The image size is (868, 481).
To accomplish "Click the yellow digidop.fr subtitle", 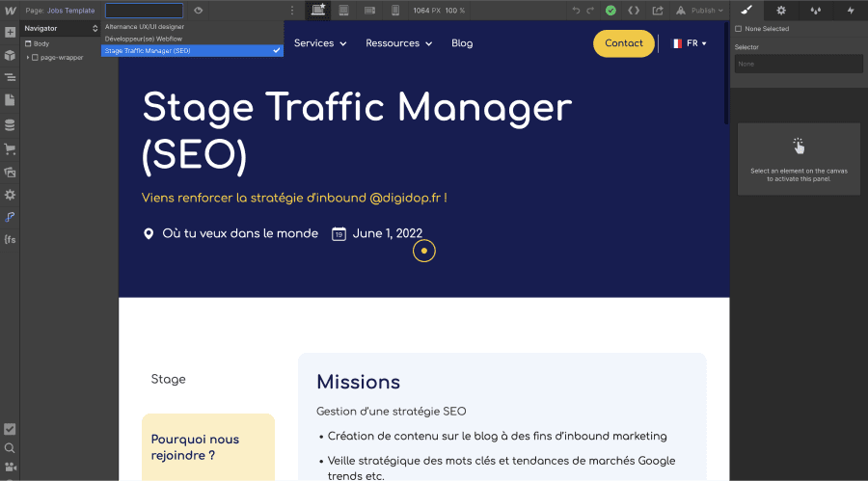I will point(294,199).
